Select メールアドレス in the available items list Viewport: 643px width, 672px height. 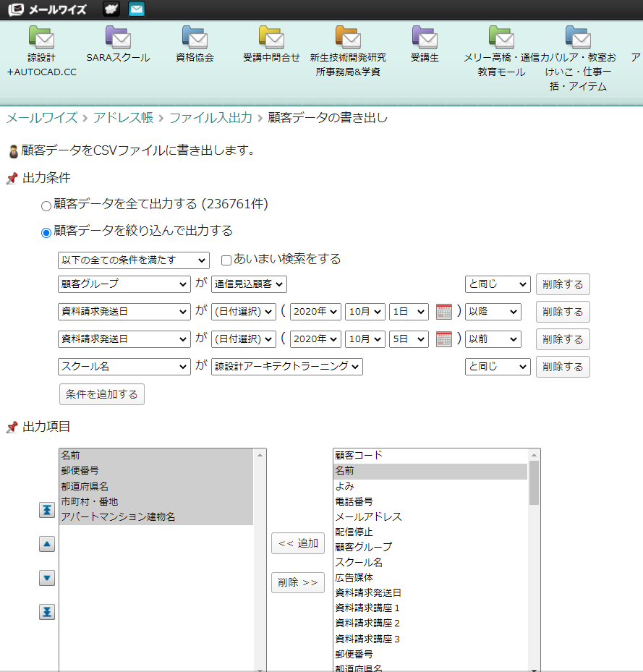click(368, 516)
